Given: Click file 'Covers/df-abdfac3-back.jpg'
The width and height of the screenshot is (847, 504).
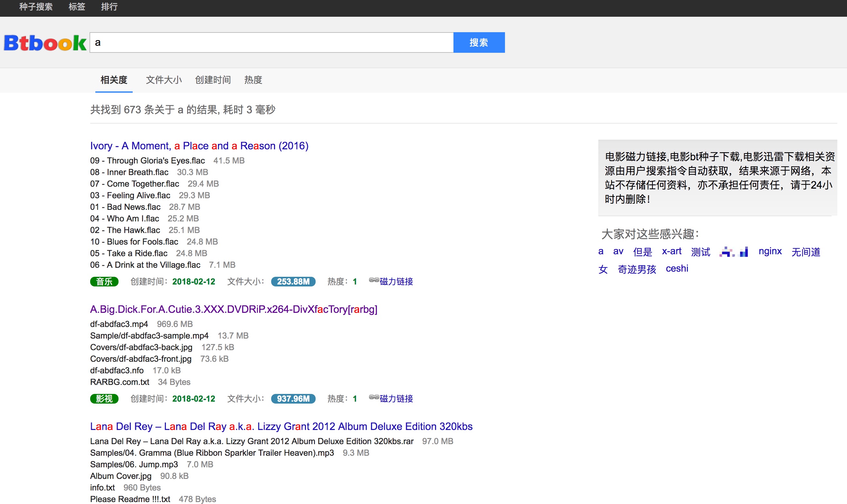Looking at the screenshot, I should coord(141,347).
